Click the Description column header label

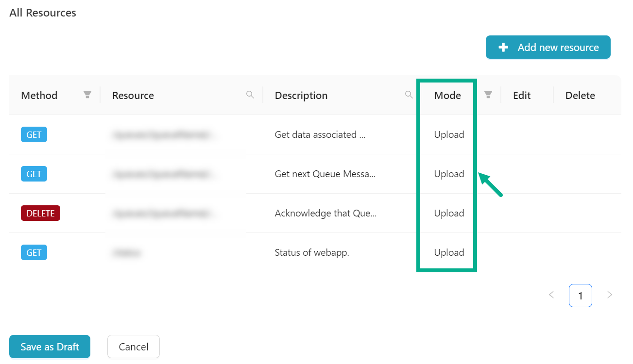coord(301,96)
